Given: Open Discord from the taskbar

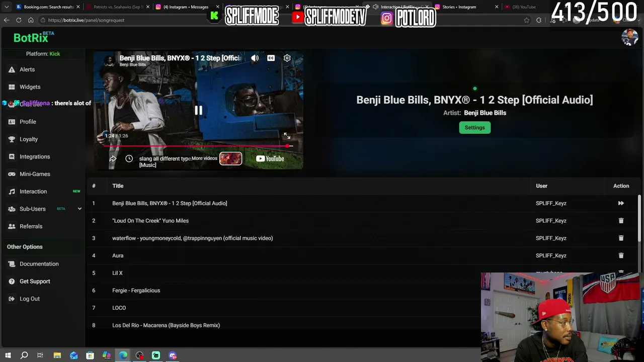Looking at the screenshot, I should 173,355.
